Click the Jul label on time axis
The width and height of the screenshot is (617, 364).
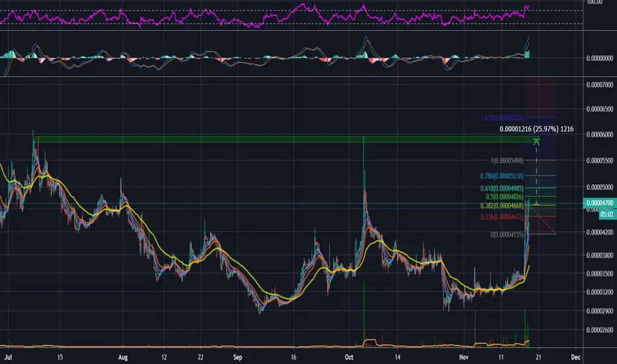(8, 357)
